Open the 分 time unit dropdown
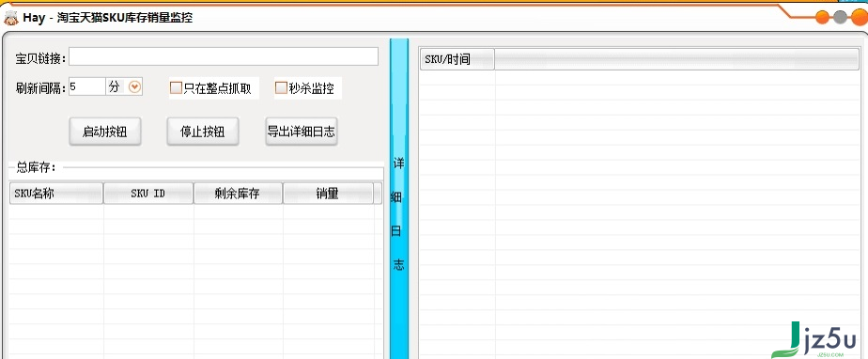 coord(134,86)
